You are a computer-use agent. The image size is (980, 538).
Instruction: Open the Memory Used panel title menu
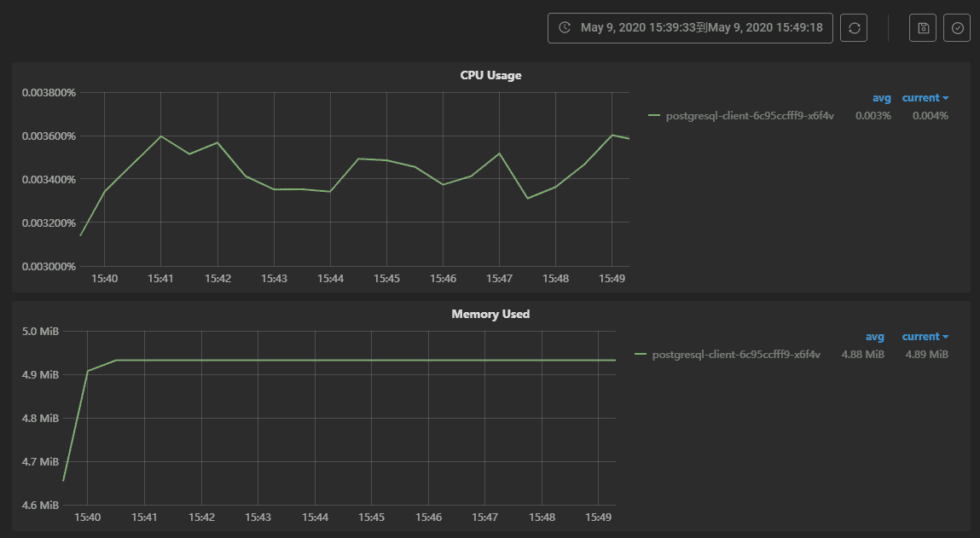(x=490, y=314)
